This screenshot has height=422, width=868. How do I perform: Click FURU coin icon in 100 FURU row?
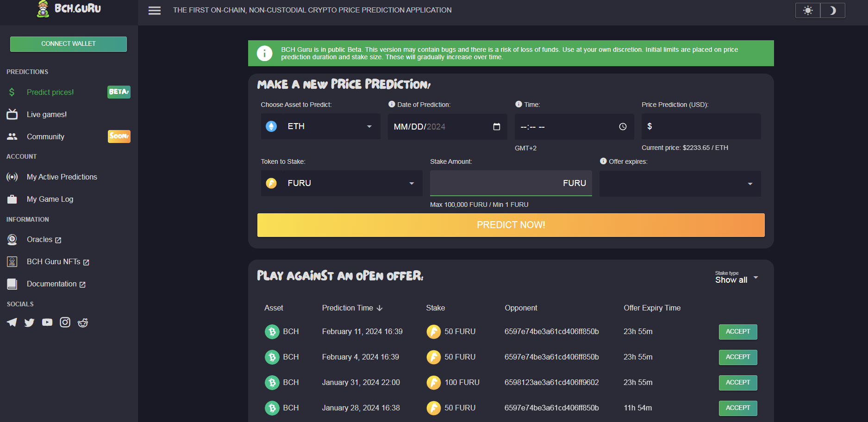(434, 383)
